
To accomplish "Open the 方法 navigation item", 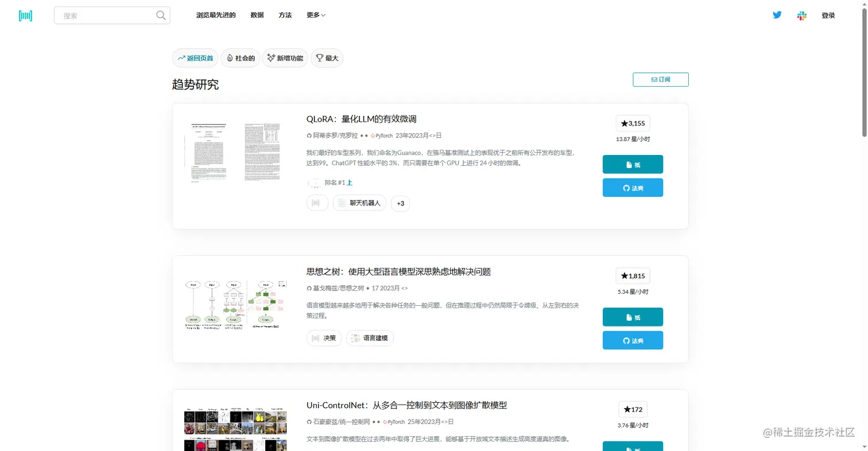I will tap(285, 15).
